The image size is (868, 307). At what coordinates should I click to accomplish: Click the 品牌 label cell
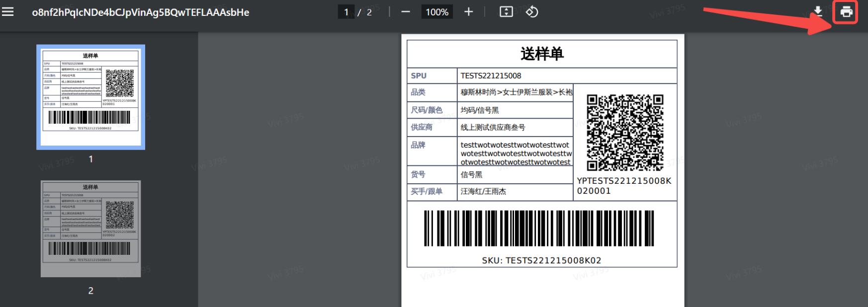coord(432,152)
